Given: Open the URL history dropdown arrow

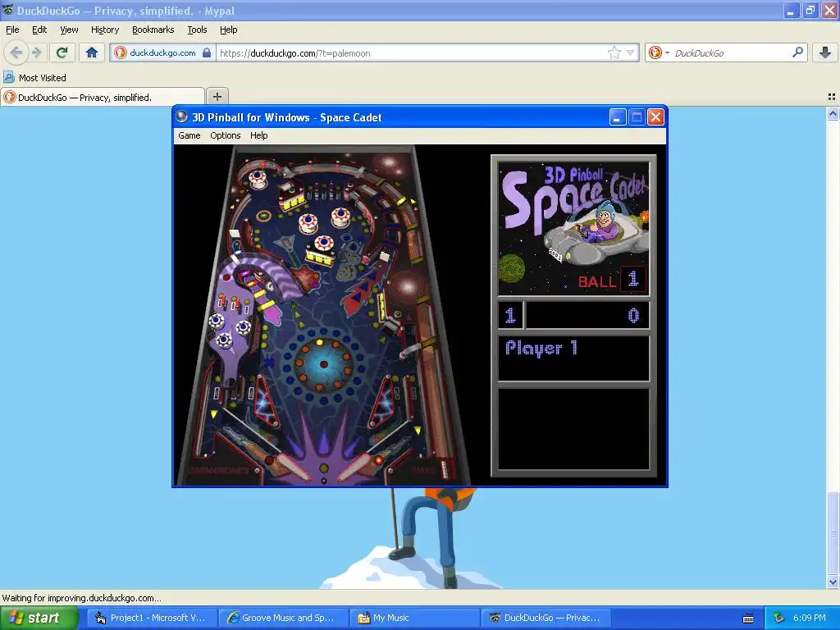Looking at the screenshot, I should (631, 52).
